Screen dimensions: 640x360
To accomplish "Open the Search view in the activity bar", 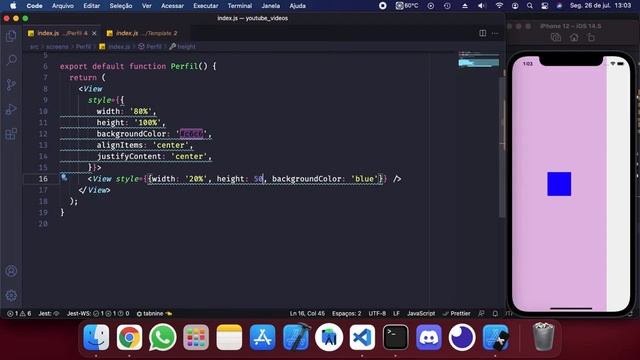I will [11, 60].
